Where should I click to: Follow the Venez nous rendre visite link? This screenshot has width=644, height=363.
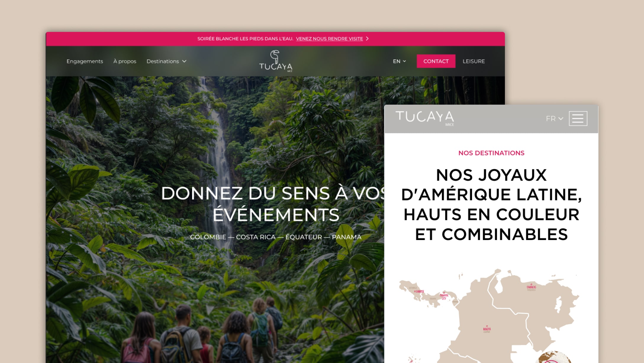pos(329,39)
